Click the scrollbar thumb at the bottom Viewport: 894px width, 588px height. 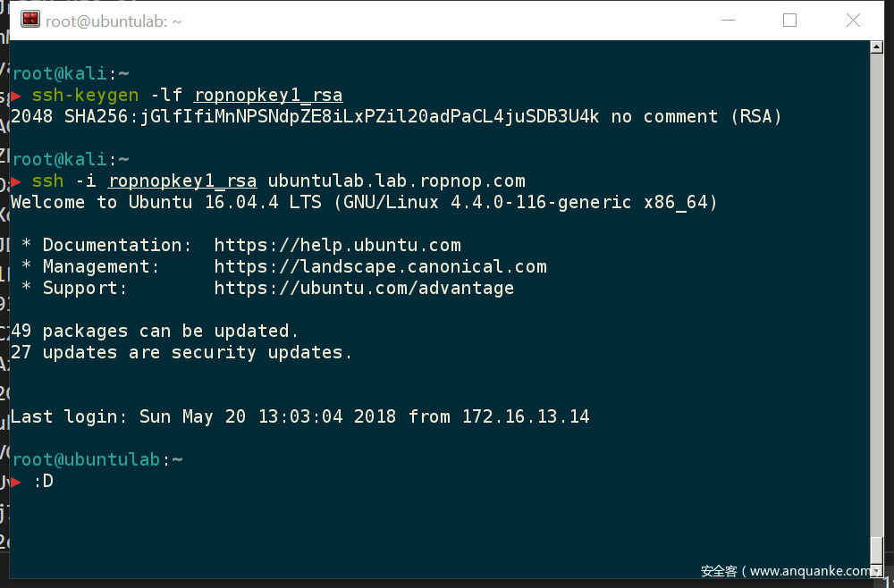pyautogui.click(x=877, y=547)
